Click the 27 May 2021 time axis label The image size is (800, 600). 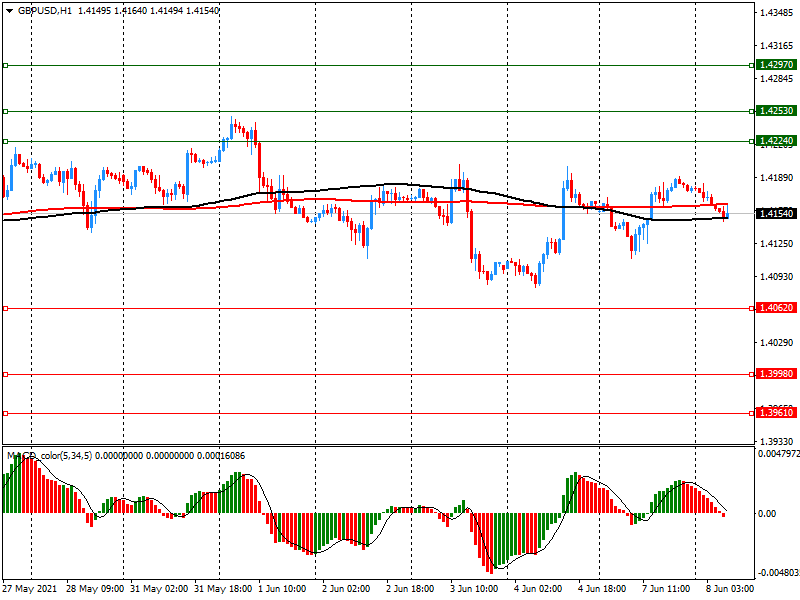coord(29,589)
